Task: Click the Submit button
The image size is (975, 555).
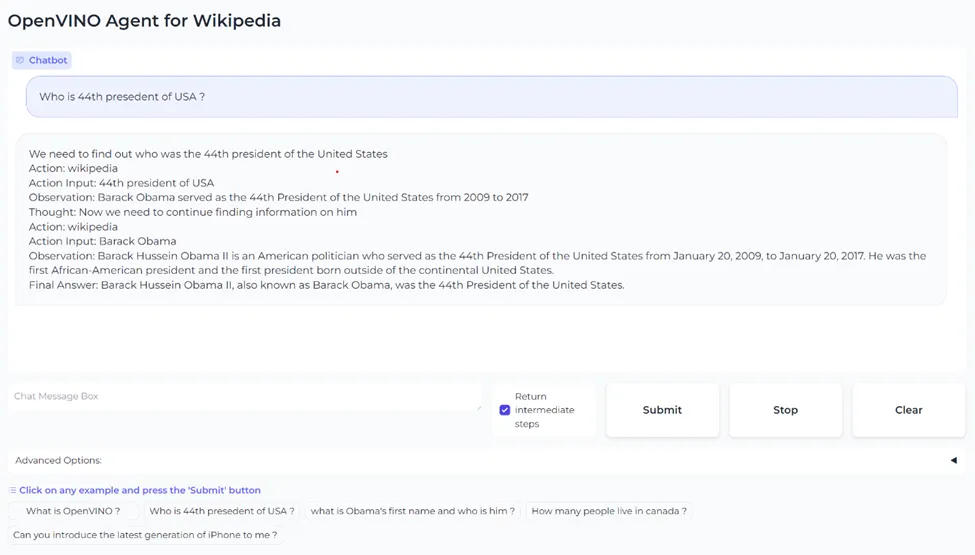Action: point(662,410)
